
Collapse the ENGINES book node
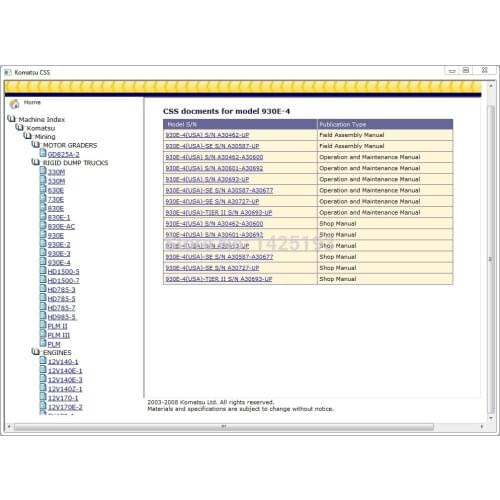pyautogui.click(x=36, y=351)
